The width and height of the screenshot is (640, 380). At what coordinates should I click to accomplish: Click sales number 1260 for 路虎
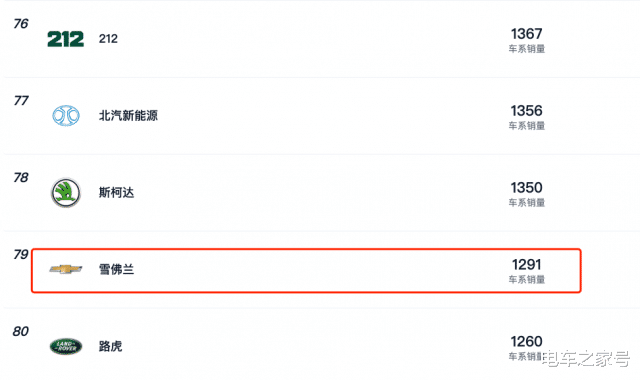(527, 342)
